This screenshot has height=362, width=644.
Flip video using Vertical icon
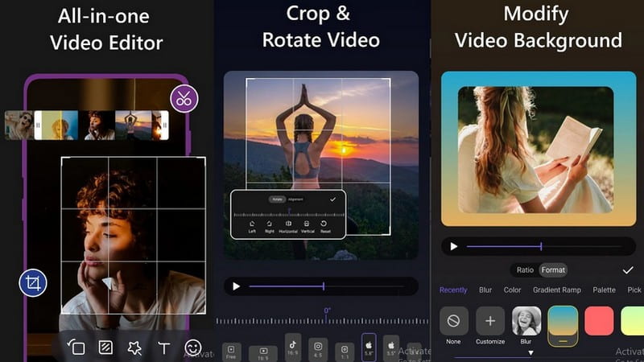pyautogui.click(x=308, y=225)
